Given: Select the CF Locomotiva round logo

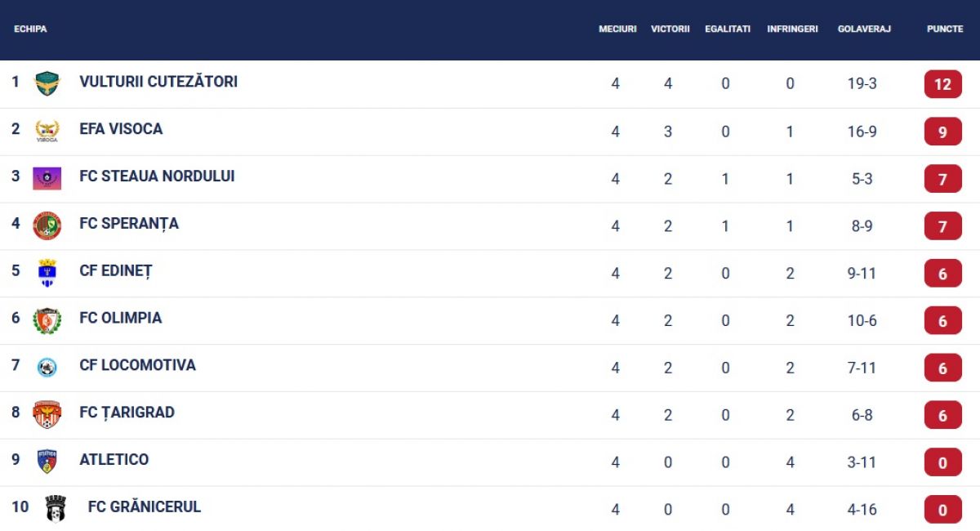Looking at the screenshot, I should [x=47, y=368].
